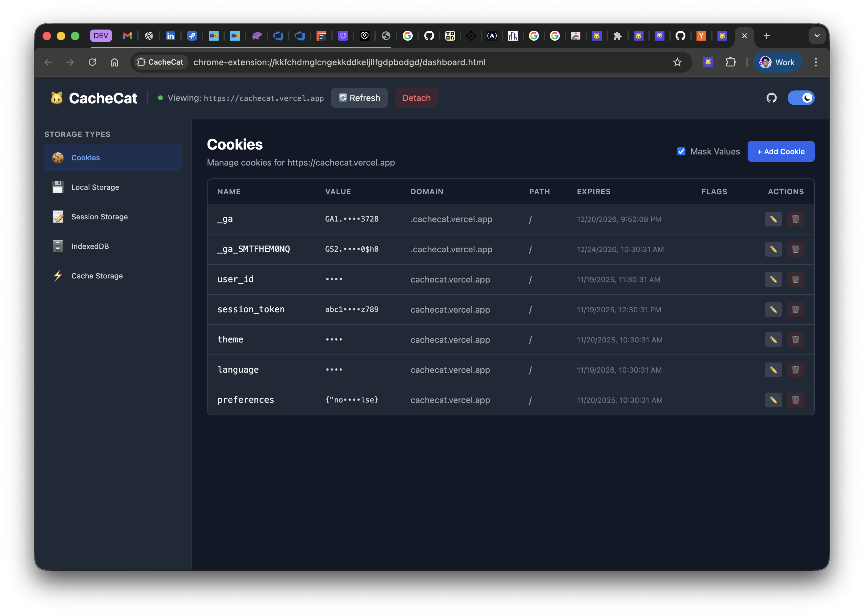Click the Detach button
Screen dimensions: 864x616
tap(416, 98)
